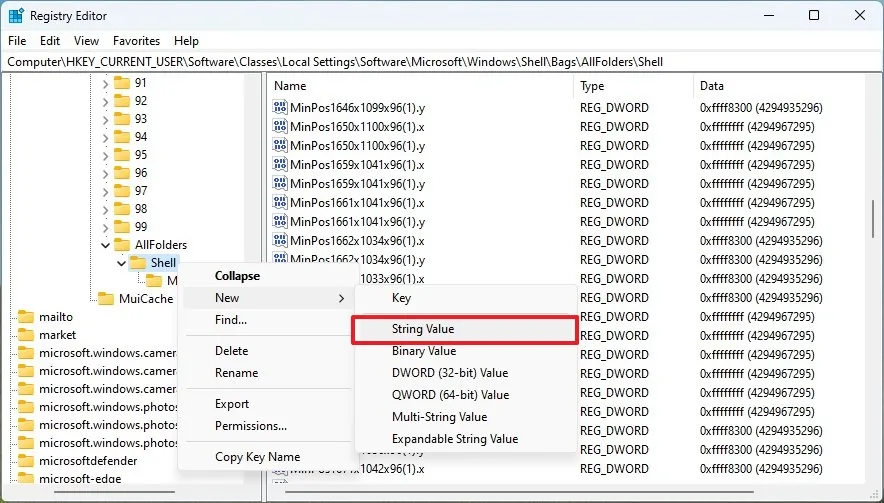Click the MuiCache folder icon
Image resolution: width=884 pixels, height=503 pixels.
tap(105, 299)
